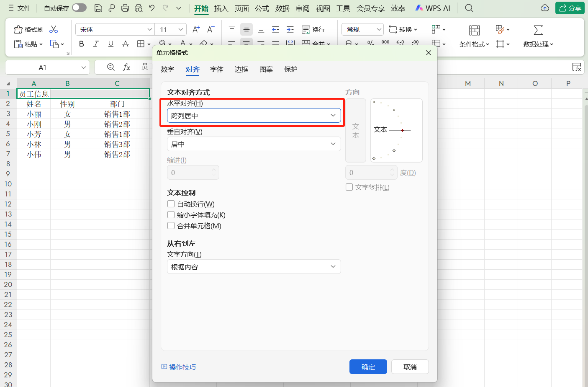Enable the 文字竖排 checkbox
This screenshot has width=588, height=387.
349,187
